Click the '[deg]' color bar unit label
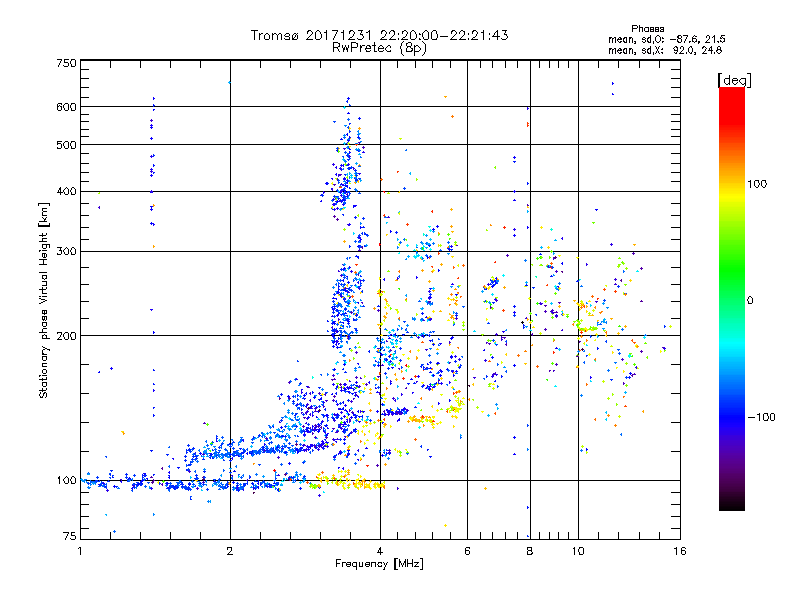The image size is (800, 600). [734, 80]
